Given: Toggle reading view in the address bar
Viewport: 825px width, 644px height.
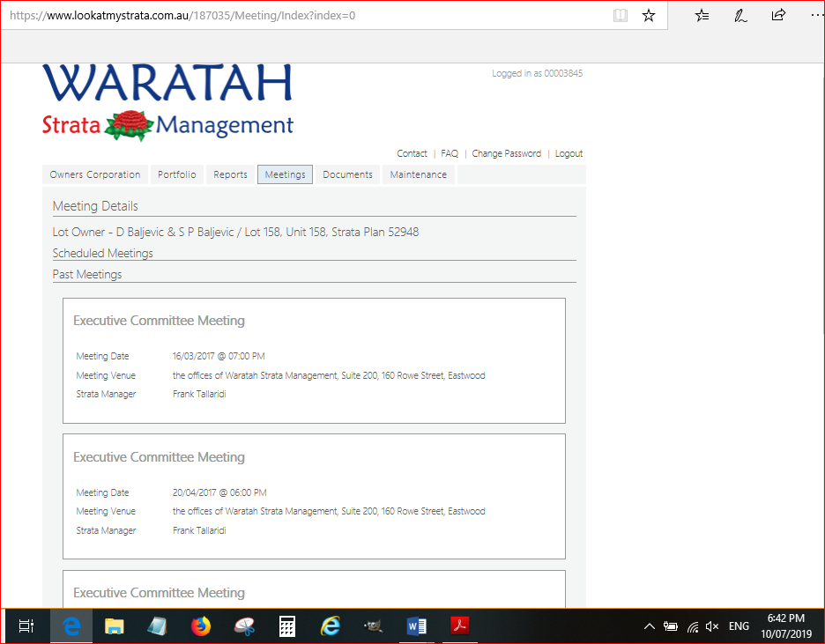Looking at the screenshot, I should pos(621,15).
